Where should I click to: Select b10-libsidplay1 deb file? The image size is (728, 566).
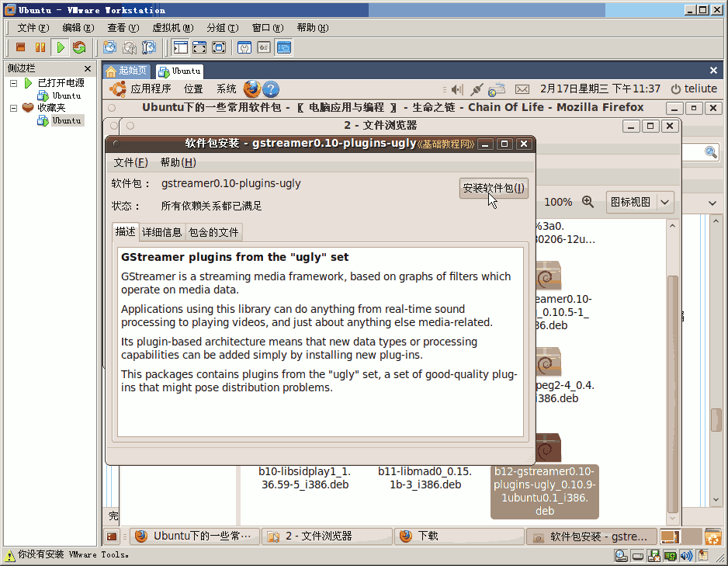click(x=304, y=477)
